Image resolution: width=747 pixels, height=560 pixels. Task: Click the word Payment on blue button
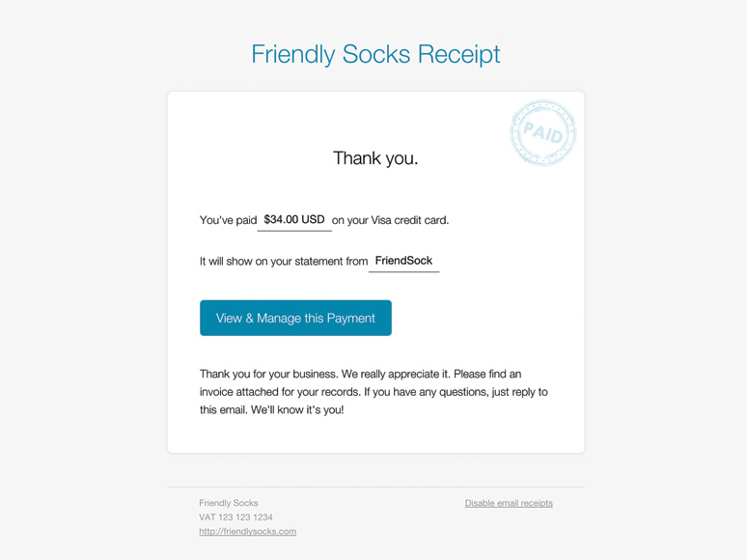(x=351, y=319)
